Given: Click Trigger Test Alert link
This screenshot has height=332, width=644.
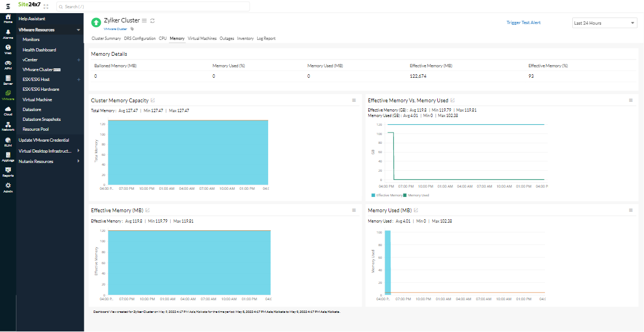Looking at the screenshot, I should pos(523,22).
